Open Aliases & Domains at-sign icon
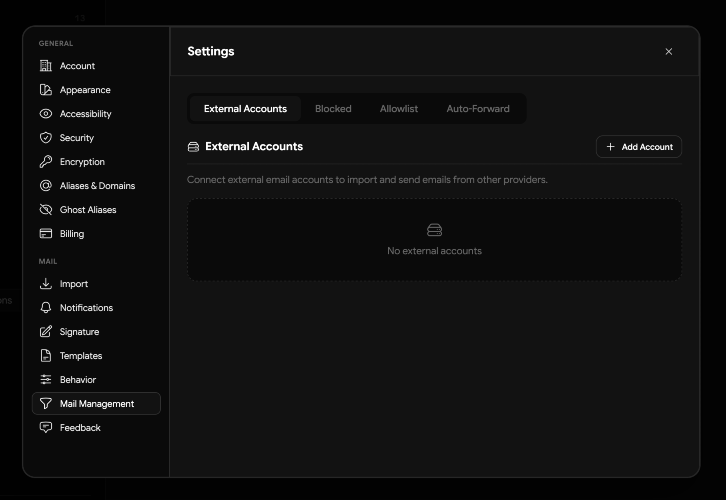This screenshot has width=726, height=500. click(x=45, y=186)
